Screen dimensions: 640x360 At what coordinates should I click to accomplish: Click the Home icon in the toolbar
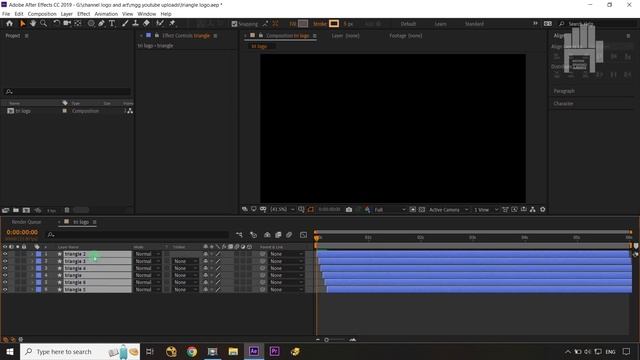point(9,24)
